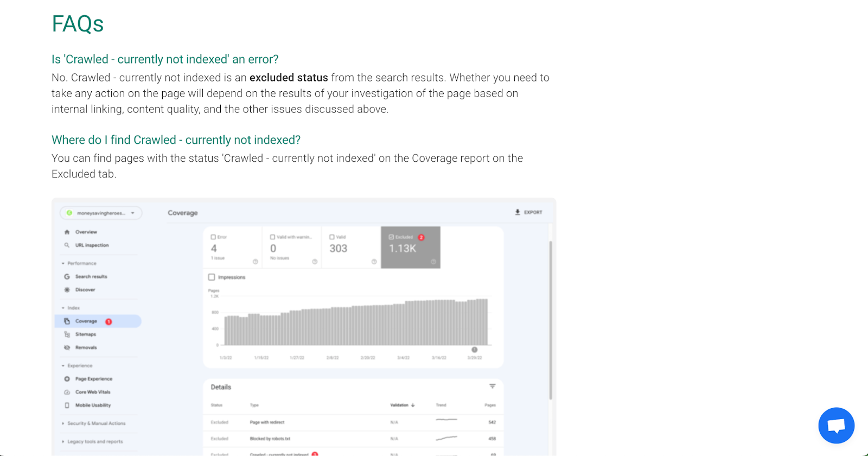
Task: Click the Overview home icon
Action: click(x=67, y=232)
